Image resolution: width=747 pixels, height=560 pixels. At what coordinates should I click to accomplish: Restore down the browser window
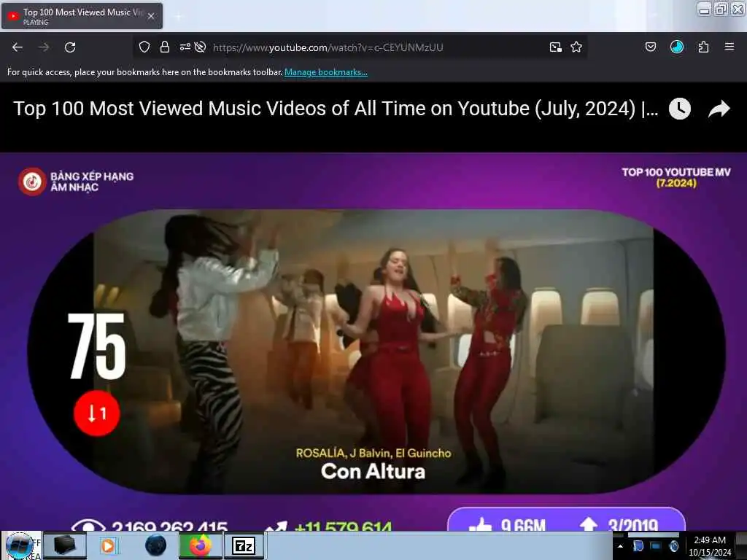coord(721,9)
